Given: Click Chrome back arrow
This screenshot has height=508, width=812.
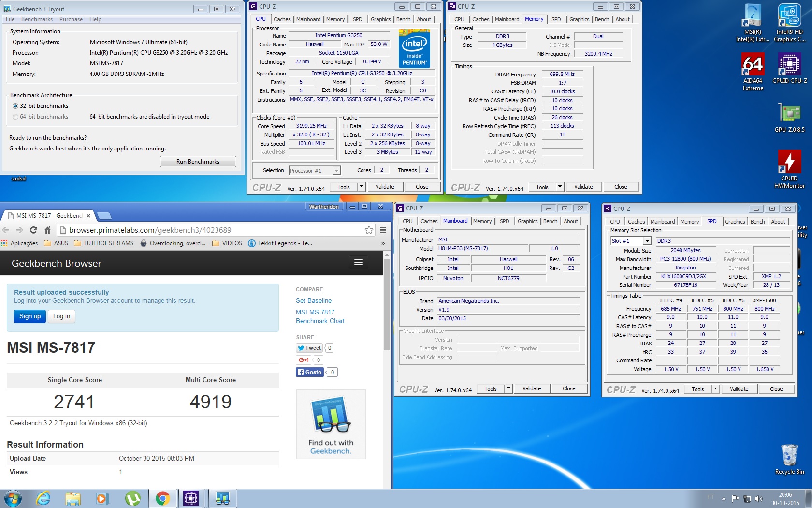Looking at the screenshot, I should click(x=6, y=230).
